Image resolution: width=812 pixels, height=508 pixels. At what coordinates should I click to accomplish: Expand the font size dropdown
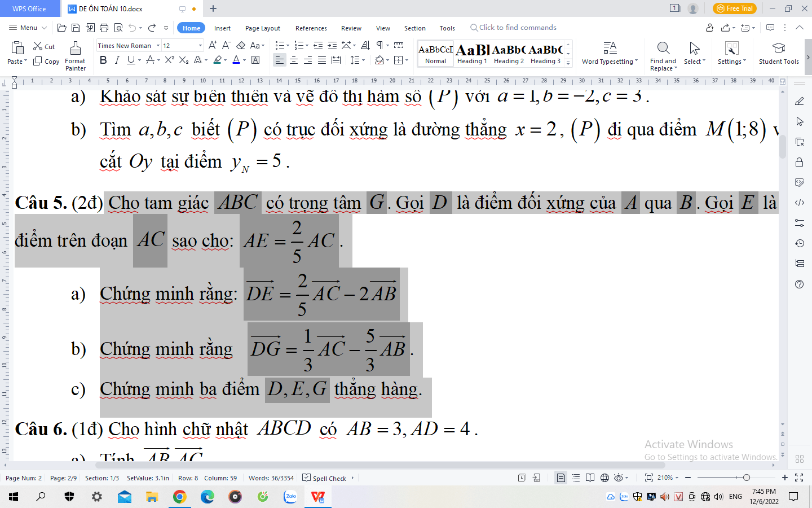200,46
